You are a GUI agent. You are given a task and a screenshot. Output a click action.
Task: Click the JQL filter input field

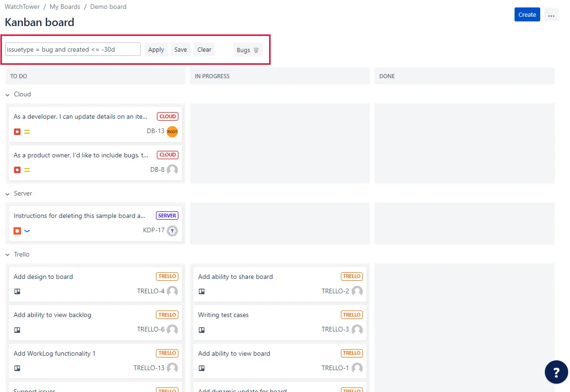point(73,49)
